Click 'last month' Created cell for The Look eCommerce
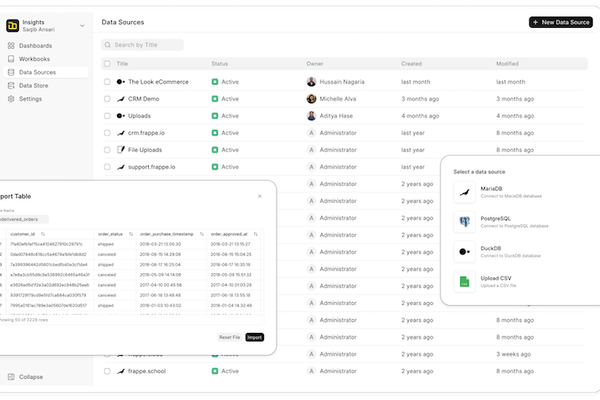The image size is (600, 400). (x=416, y=82)
